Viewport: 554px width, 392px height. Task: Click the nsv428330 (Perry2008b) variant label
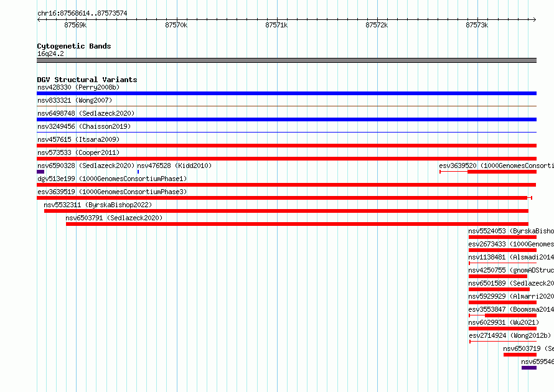[x=78, y=87]
